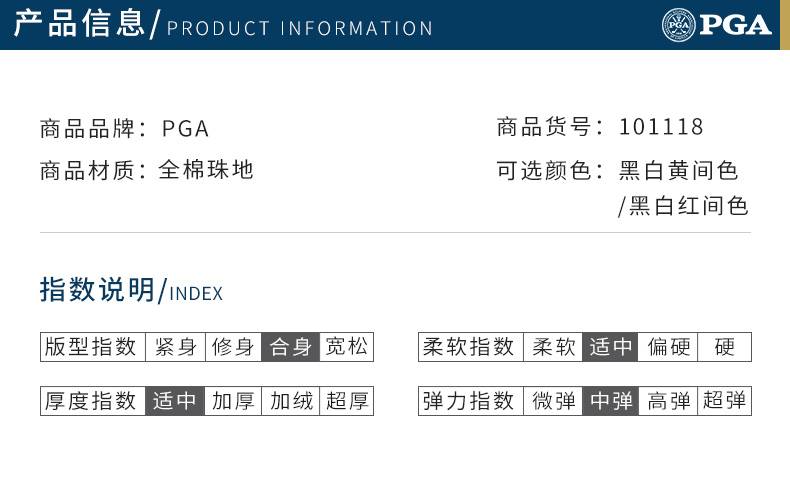Select 微弹 elasticity option

553,401
